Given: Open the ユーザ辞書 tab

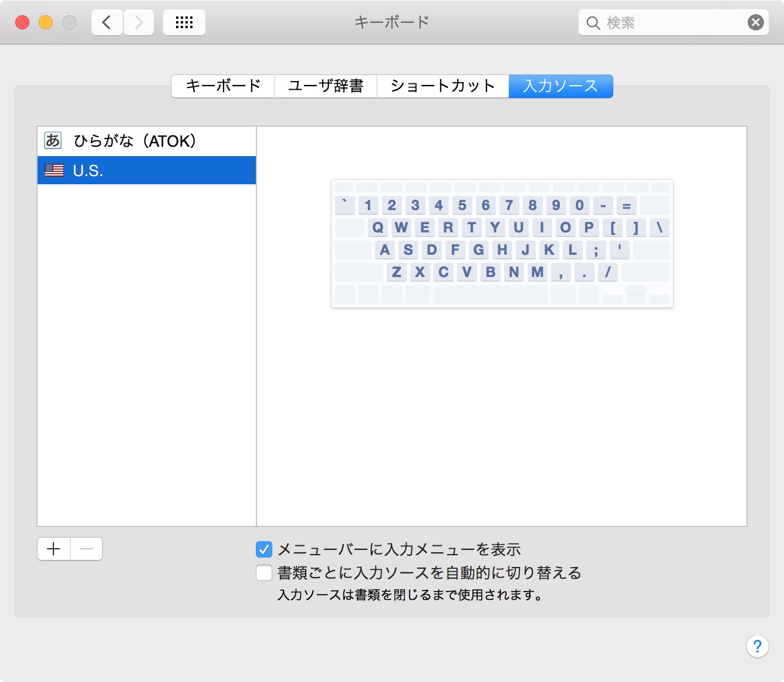Looking at the screenshot, I should tap(326, 86).
